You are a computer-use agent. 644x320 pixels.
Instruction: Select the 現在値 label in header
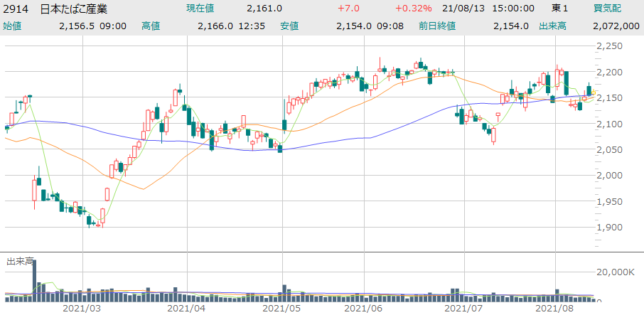tap(200, 9)
